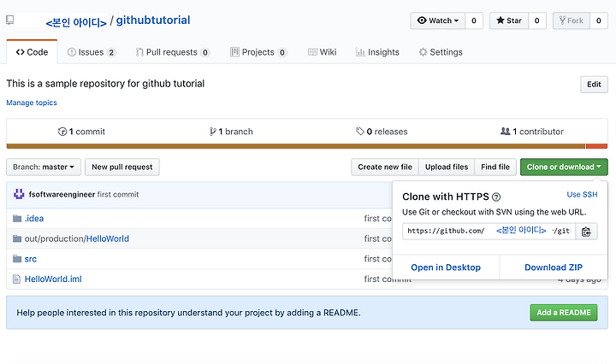Click the Manage topics link
Viewport: 616px width, 364px height.
tap(32, 103)
